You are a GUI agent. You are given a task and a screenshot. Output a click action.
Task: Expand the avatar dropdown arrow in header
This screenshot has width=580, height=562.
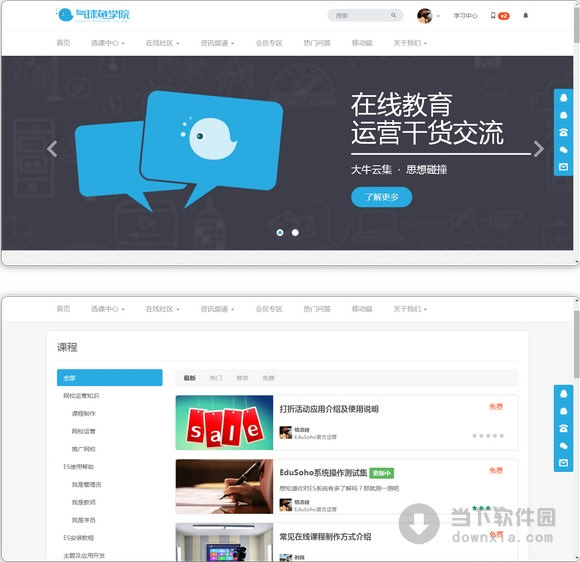tap(438, 16)
